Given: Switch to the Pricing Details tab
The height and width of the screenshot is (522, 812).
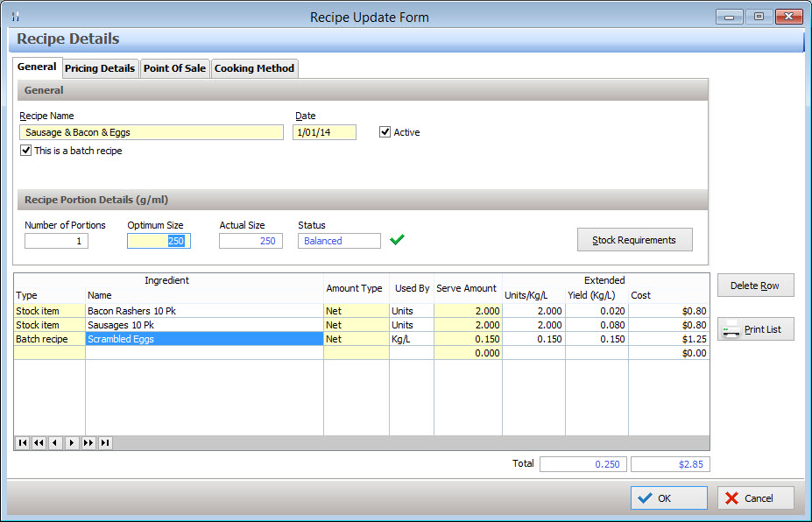Looking at the screenshot, I should pos(100,67).
